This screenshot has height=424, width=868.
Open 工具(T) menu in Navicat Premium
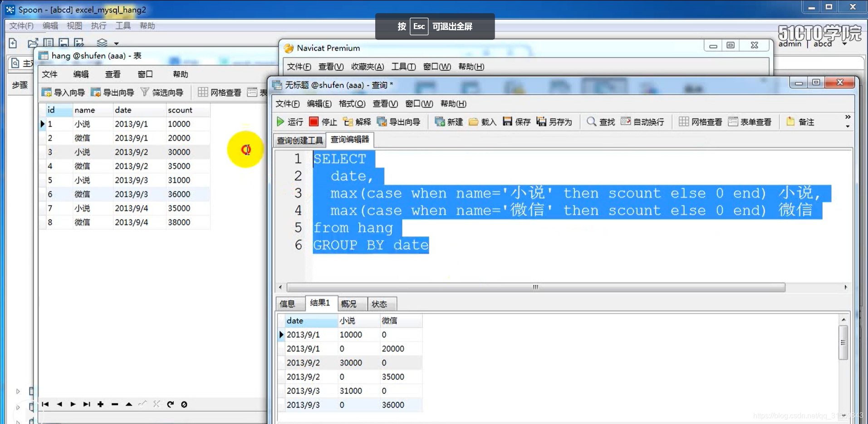tap(403, 67)
